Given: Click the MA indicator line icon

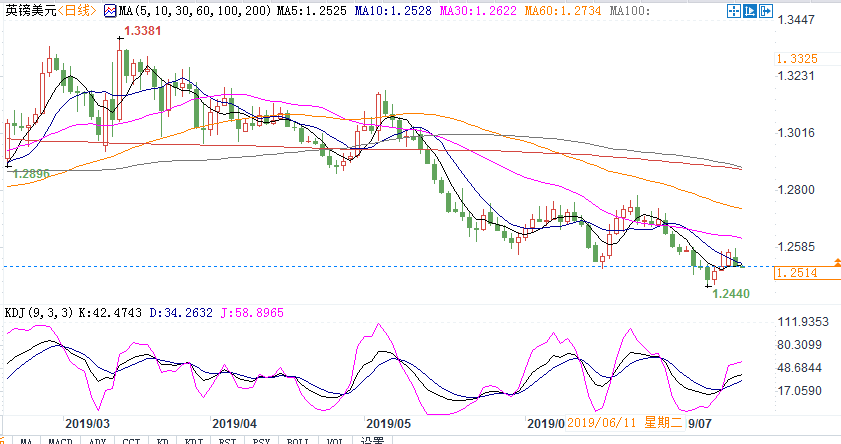Looking at the screenshot, I should pos(110,11).
